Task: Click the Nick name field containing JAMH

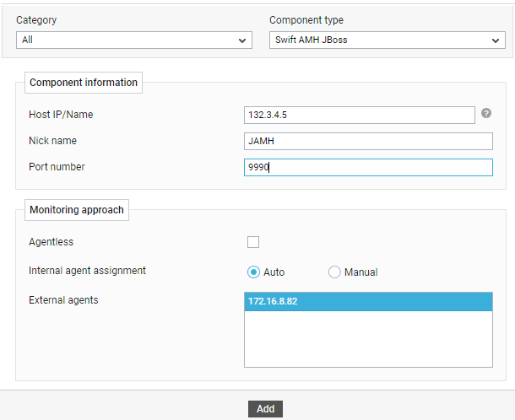Action: point(368,141)
